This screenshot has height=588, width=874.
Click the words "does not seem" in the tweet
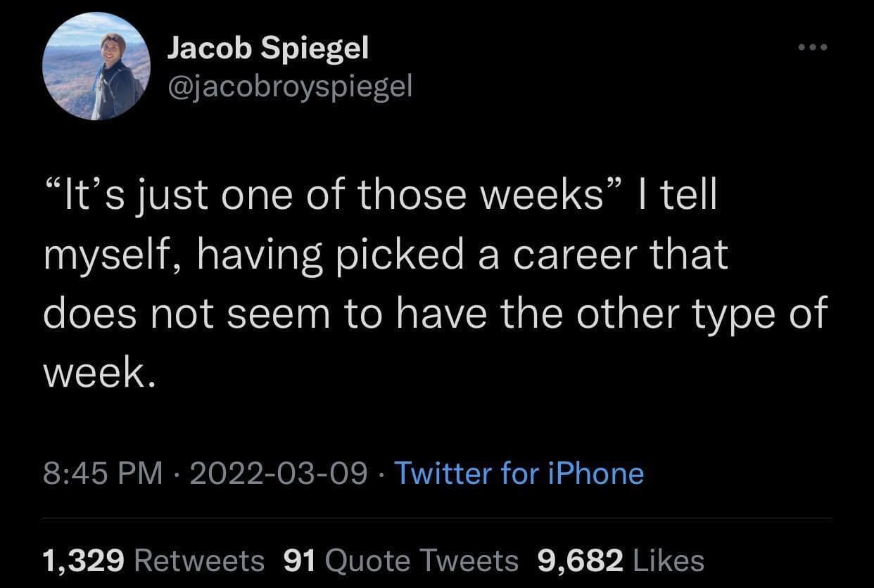(186, 314)
